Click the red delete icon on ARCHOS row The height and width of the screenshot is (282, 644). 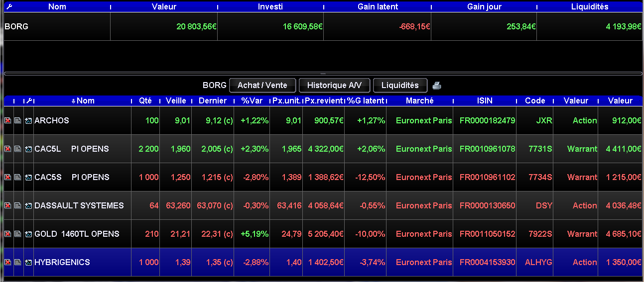point(7,121)
